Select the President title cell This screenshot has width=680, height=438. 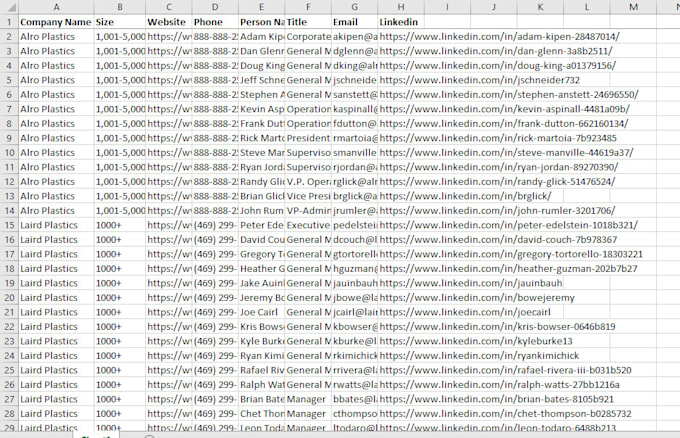(x=308, y=138)
